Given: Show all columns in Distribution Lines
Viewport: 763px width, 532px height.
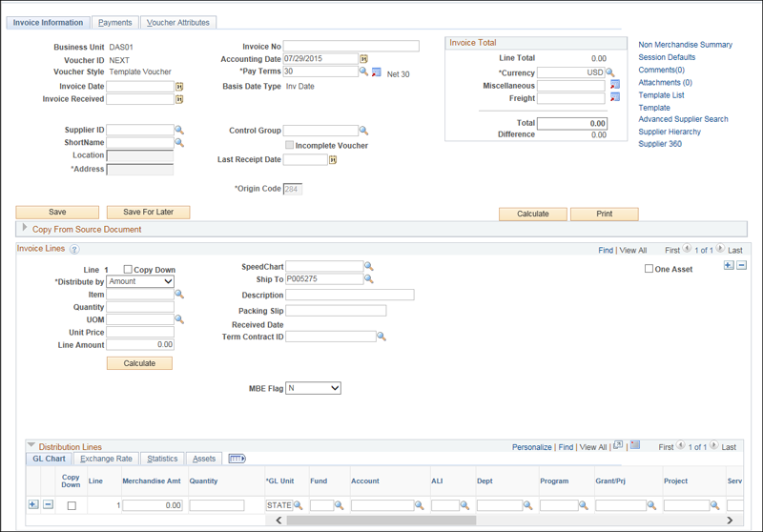Looking at the screenshot, I should pos(237,459).
